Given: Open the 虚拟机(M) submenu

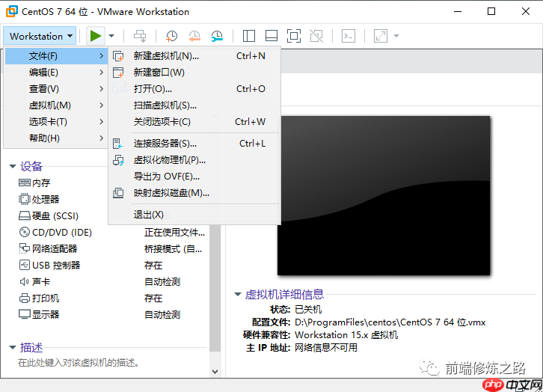Looking at the screenshot, I should 55,105.
